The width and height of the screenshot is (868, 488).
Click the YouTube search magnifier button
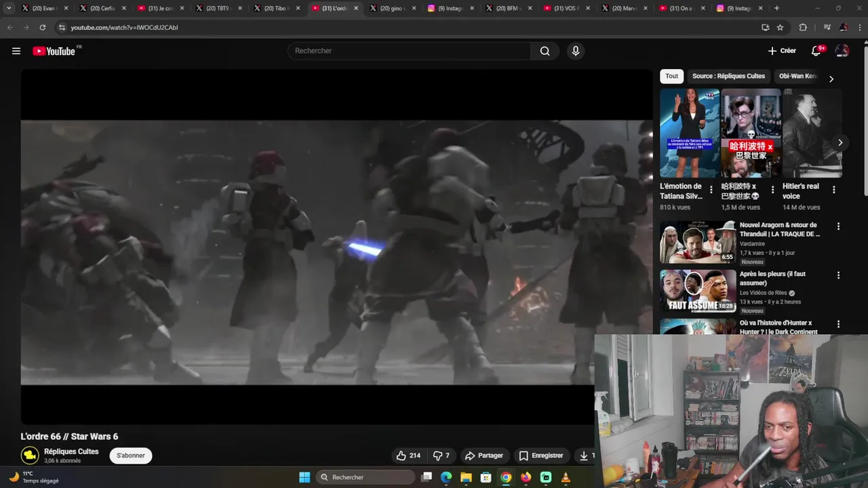pos(545,51)
